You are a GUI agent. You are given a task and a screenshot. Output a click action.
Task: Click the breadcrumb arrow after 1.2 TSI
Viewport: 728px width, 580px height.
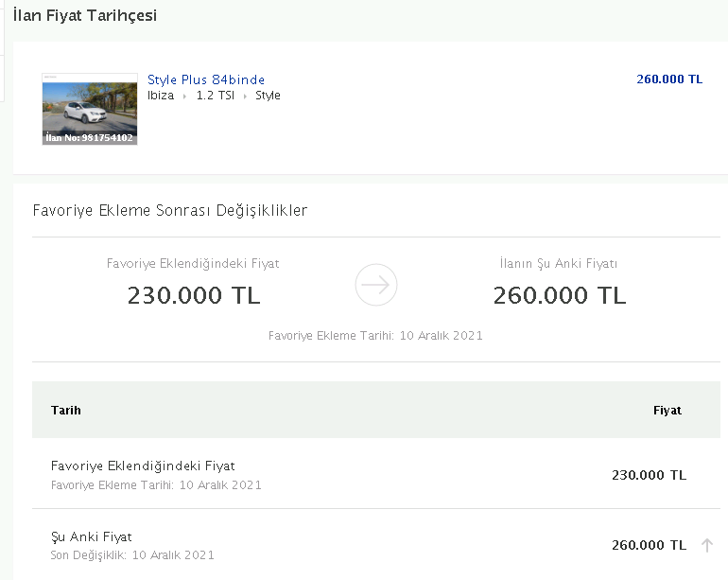tap(245, 97)
